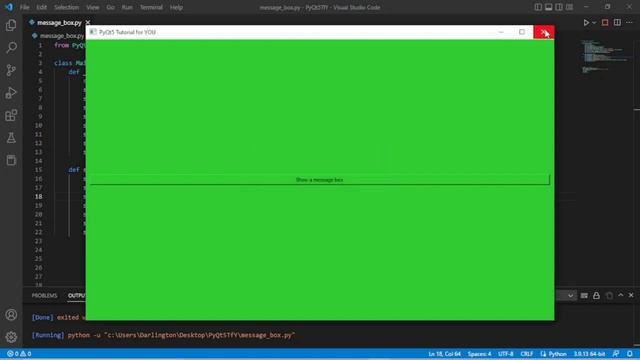Viewport: 640px width, 360px height.
Task: Toggle primary side bar layout icon
Action: [538, 7]
